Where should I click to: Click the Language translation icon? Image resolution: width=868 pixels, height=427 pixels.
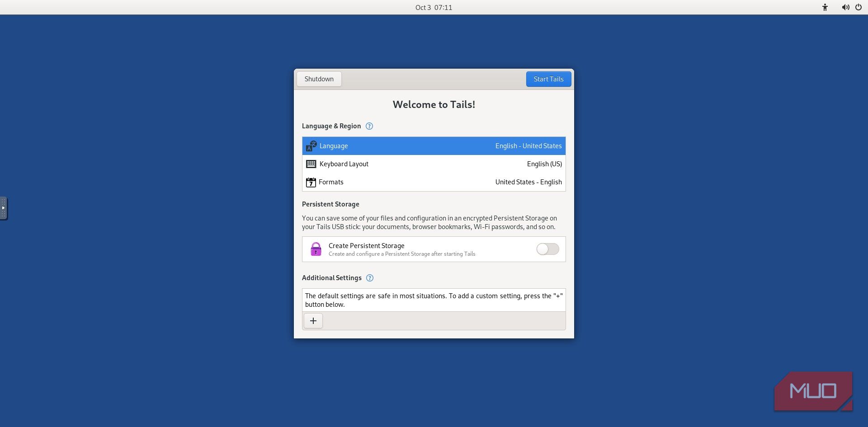pos(311,146)
